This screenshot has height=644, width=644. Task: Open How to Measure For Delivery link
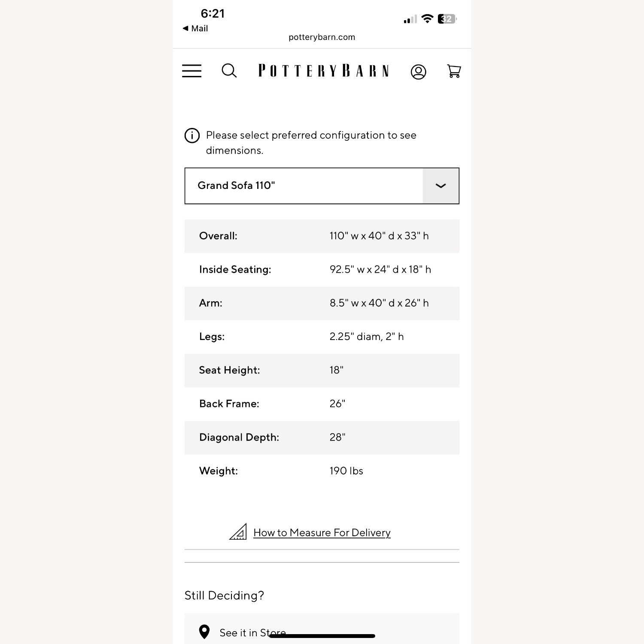tap(322, 533)
